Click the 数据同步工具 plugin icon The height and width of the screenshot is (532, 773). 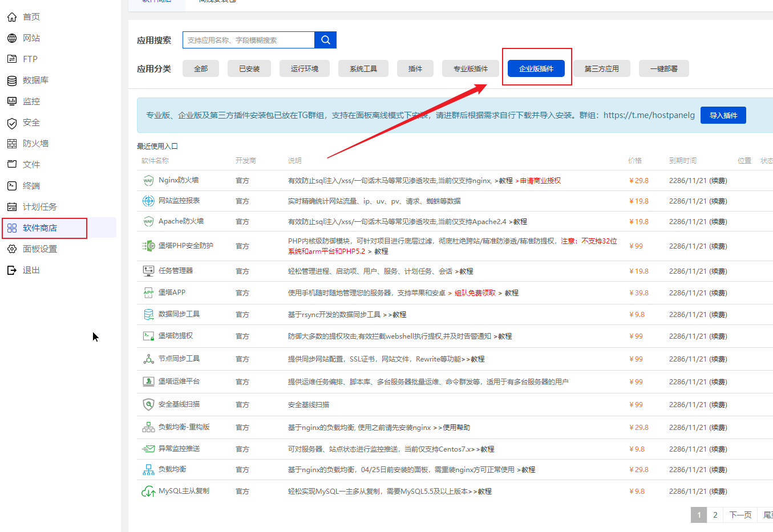148,314
